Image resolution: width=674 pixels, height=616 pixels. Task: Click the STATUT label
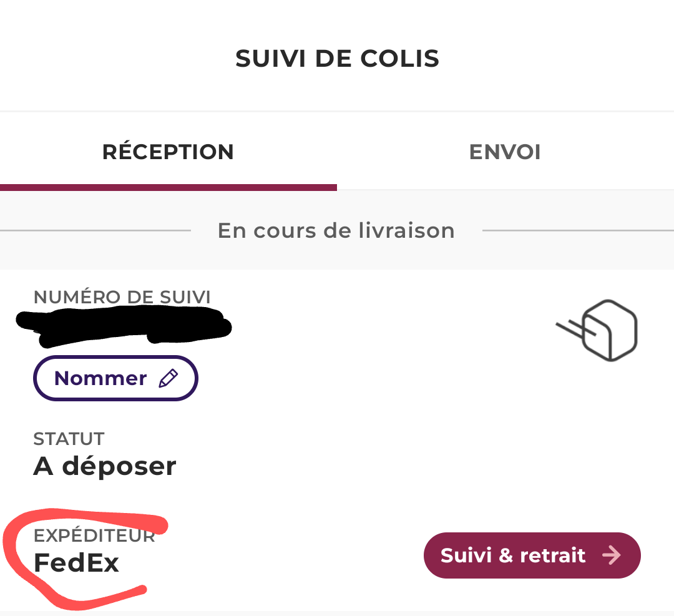click(69, 439)
